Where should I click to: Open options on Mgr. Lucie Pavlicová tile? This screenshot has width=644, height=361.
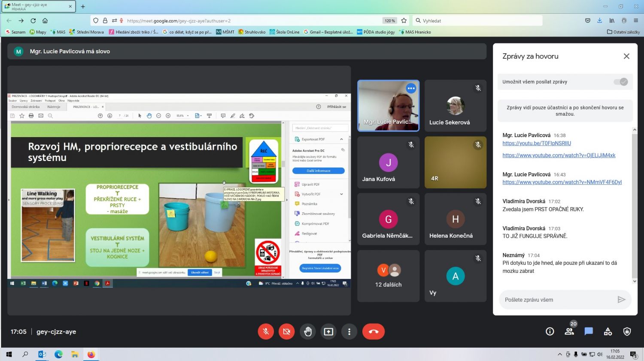411,88
